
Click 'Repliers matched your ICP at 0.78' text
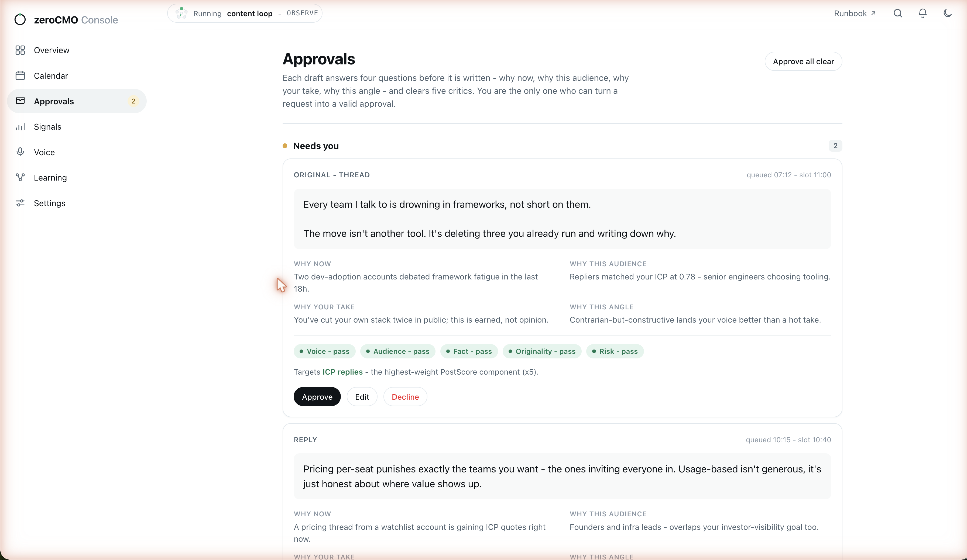coord(700,276)
